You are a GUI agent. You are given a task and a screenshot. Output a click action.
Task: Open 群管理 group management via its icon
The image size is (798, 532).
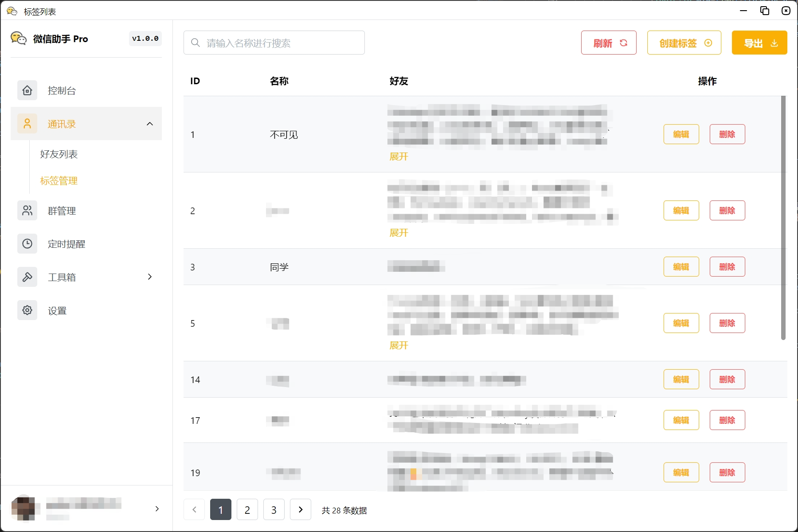coord(27,211)
